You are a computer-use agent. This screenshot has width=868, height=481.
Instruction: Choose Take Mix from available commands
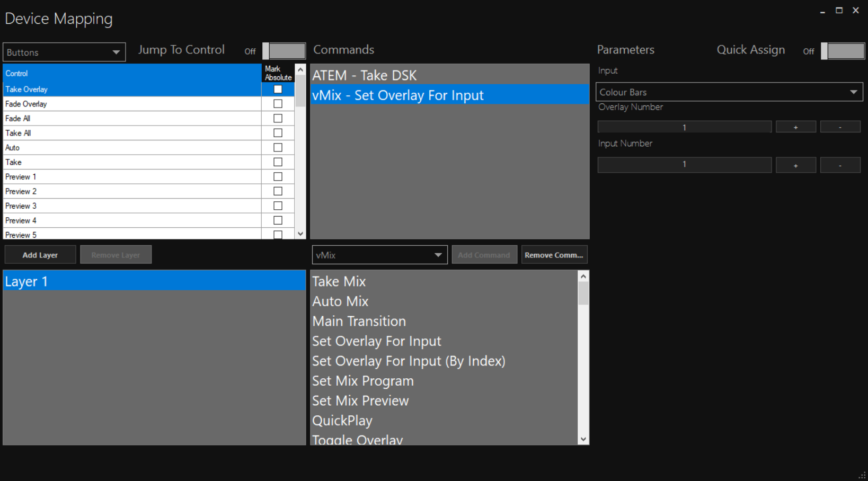(x=444, y=281)
